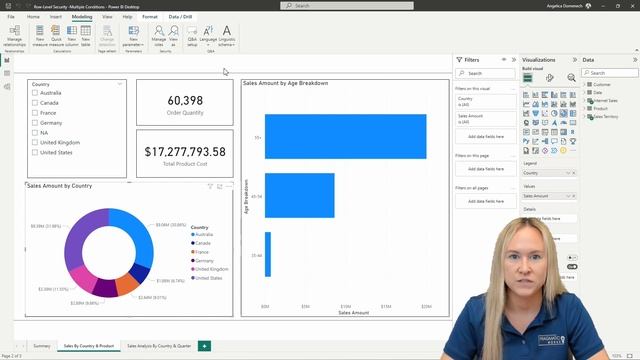This screenshot has height=360, width=640.
Task: Switch to the Home ribbon tab
Action: tap(33, 17)
